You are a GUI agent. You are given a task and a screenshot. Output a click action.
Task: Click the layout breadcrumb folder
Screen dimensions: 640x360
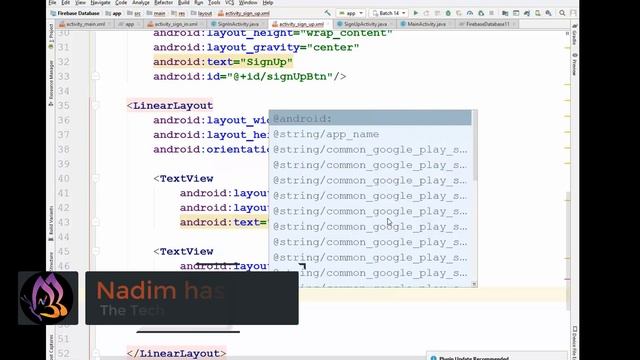pos(202,13)
